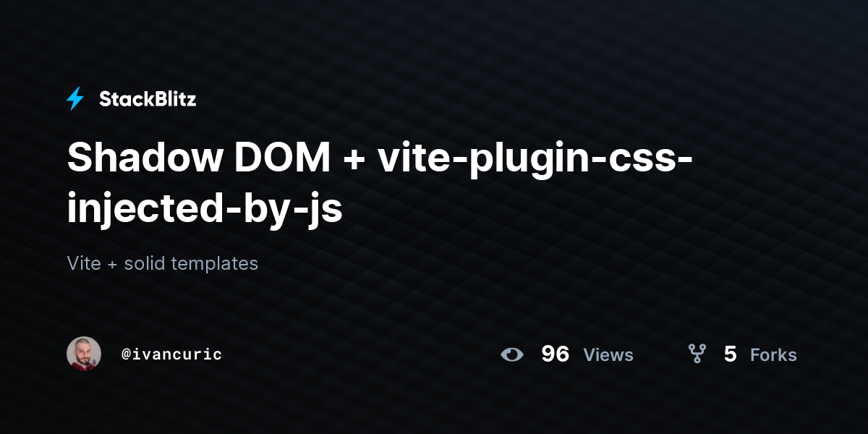
Task: Click the plus sign in the title
Action: click(354, 160)
